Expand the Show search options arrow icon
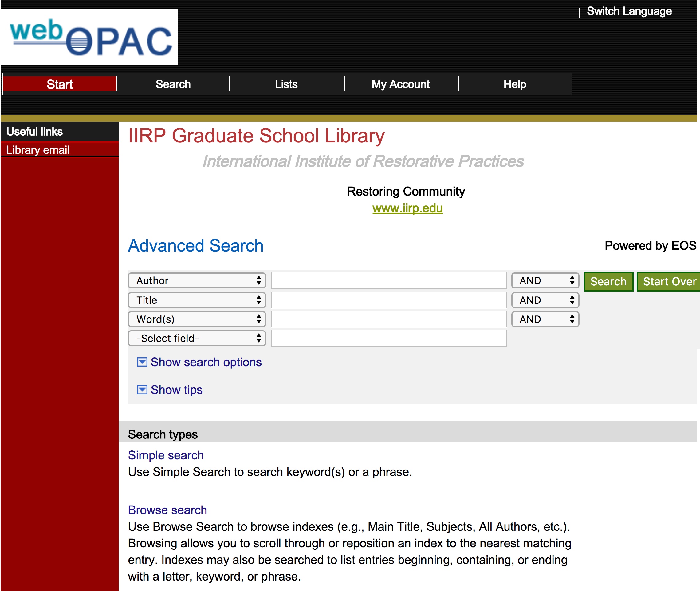This screenshot has height=591, width=700. [142, 362]
